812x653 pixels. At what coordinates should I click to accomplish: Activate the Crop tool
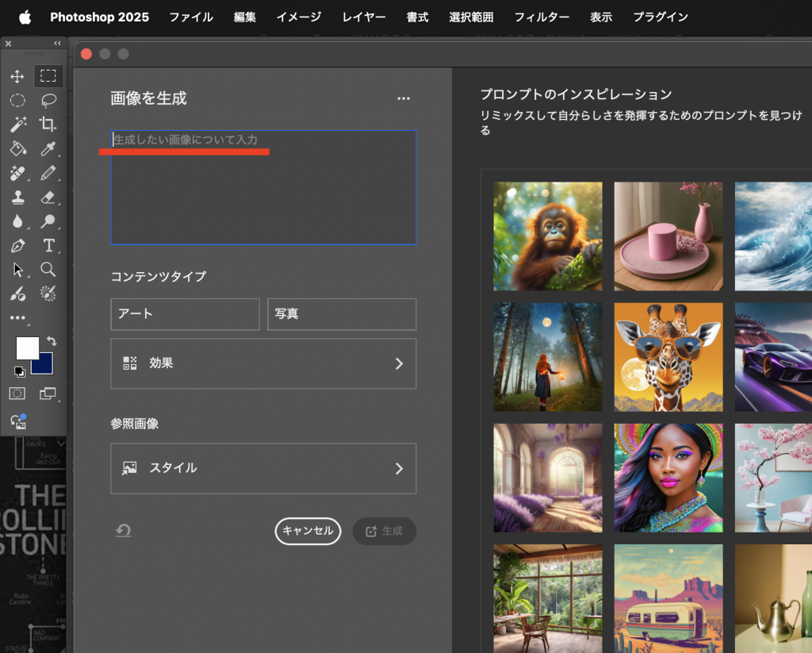[x=48, y=124]
